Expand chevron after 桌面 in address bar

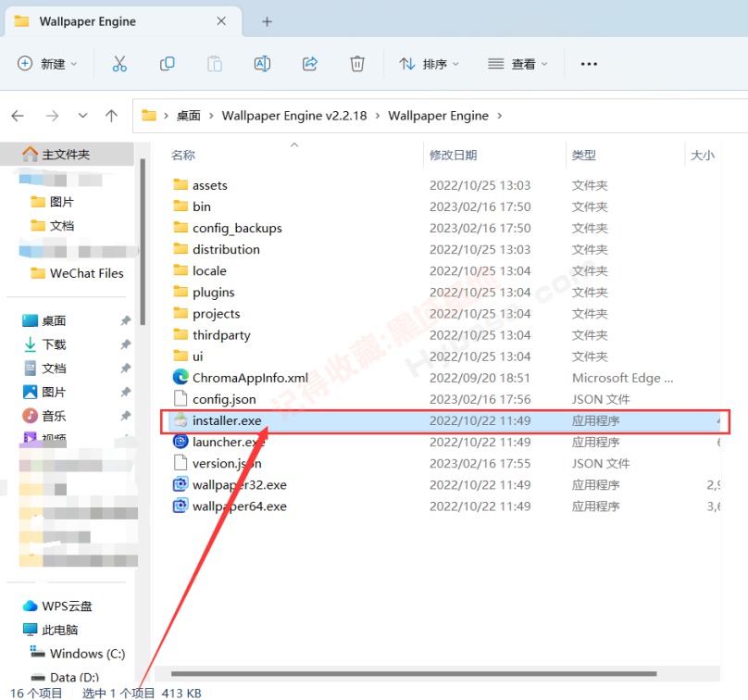click(211, 116)
